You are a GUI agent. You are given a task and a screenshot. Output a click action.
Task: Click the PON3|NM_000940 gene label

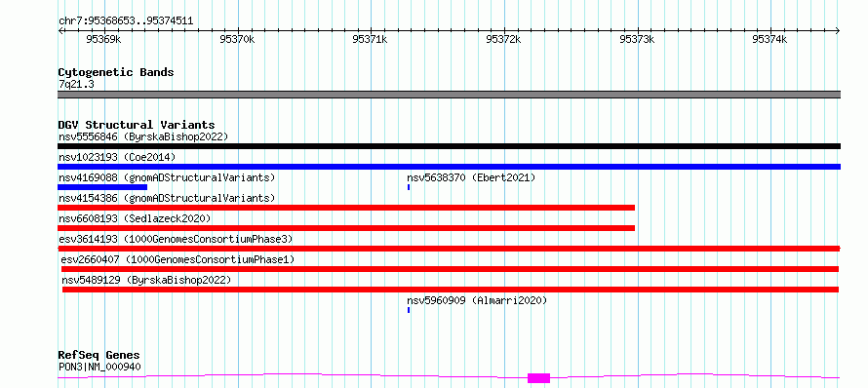pyautogui.click(x=99, y=367)
